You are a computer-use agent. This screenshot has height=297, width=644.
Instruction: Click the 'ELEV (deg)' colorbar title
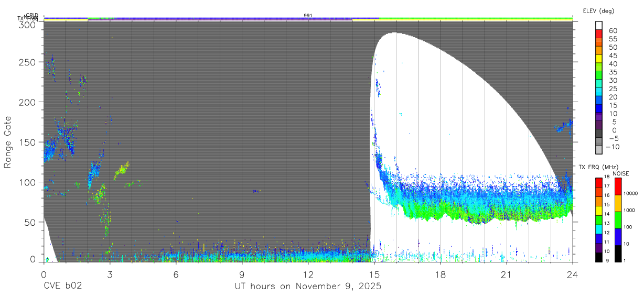pyautogui.click(x=598, y=10)
